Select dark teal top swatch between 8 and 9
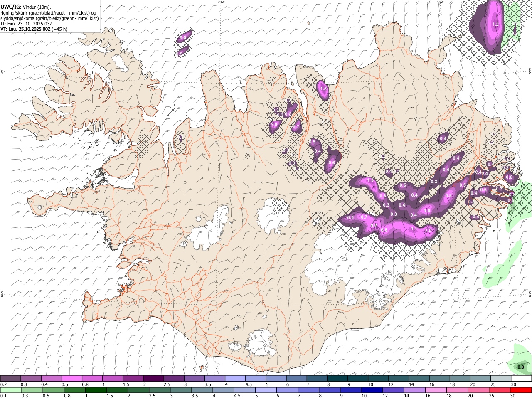The width and height of the screenshot is (532, 399). tap(337, 378)
